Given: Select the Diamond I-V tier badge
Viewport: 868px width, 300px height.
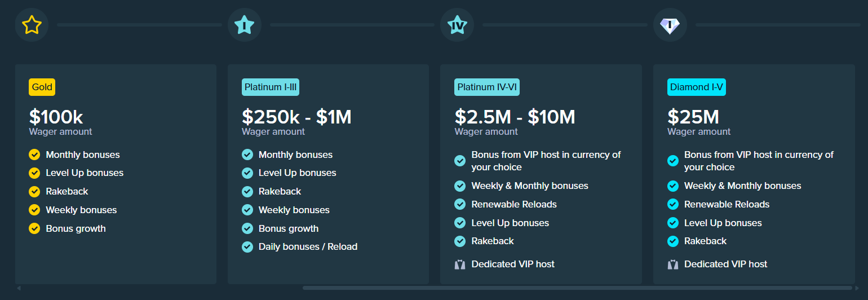Looking at the screenshot, I should (697, 87).
